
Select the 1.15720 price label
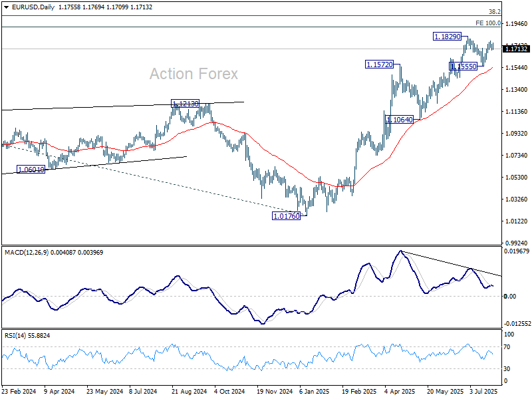(379, 65)
